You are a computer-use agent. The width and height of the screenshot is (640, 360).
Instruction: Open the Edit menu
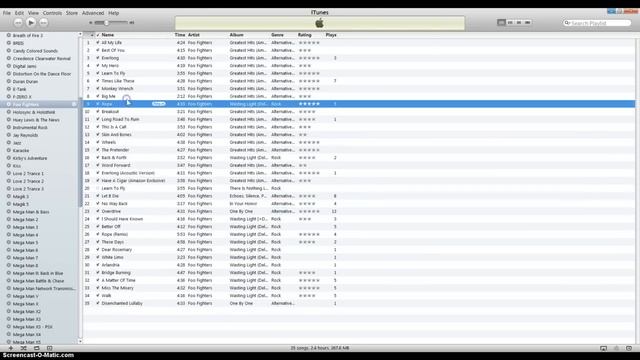19,13
